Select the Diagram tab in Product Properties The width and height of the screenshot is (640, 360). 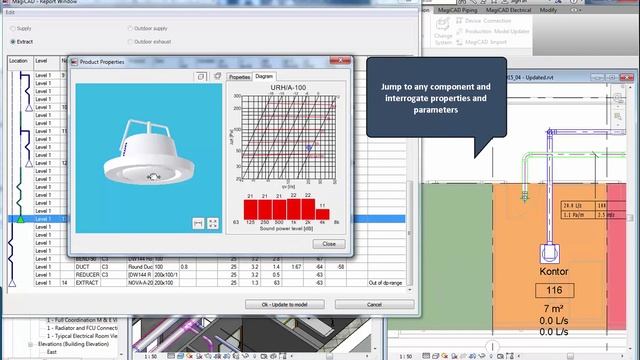(x=264, y=76)
